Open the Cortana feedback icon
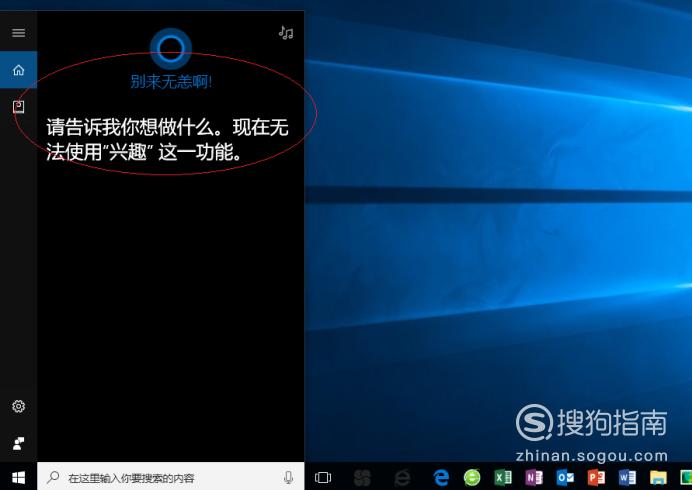The width and height of the screenshot is (692, 490). (19, 443)
